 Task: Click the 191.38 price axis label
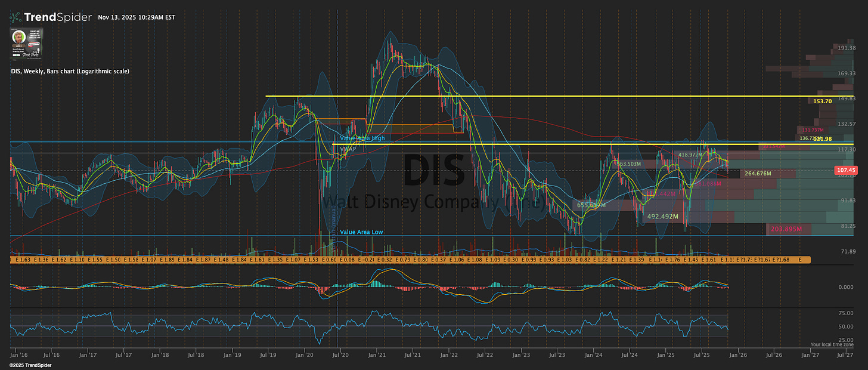(847, 48)
